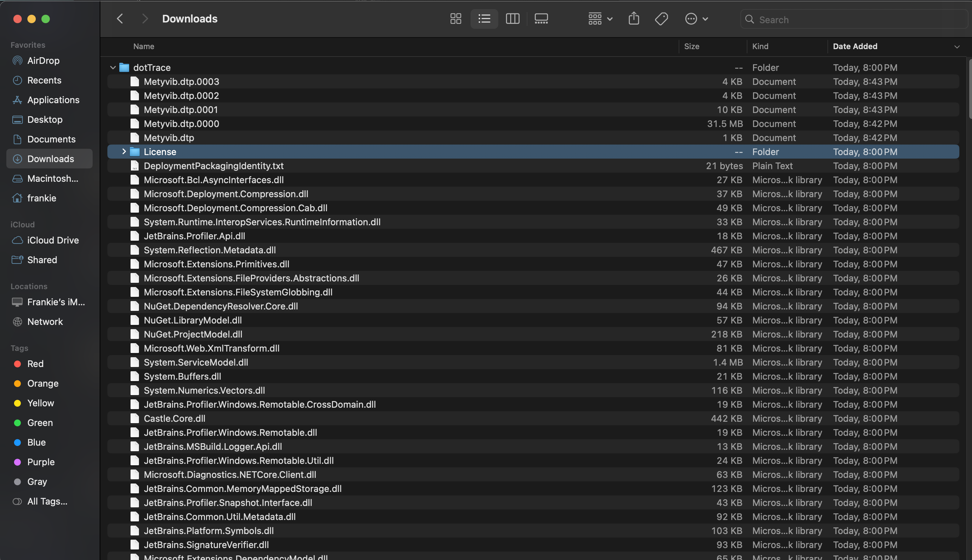Select file Metyvib.dtp.0003
This screenshot has width=972, height=560.
click(533, 81)
